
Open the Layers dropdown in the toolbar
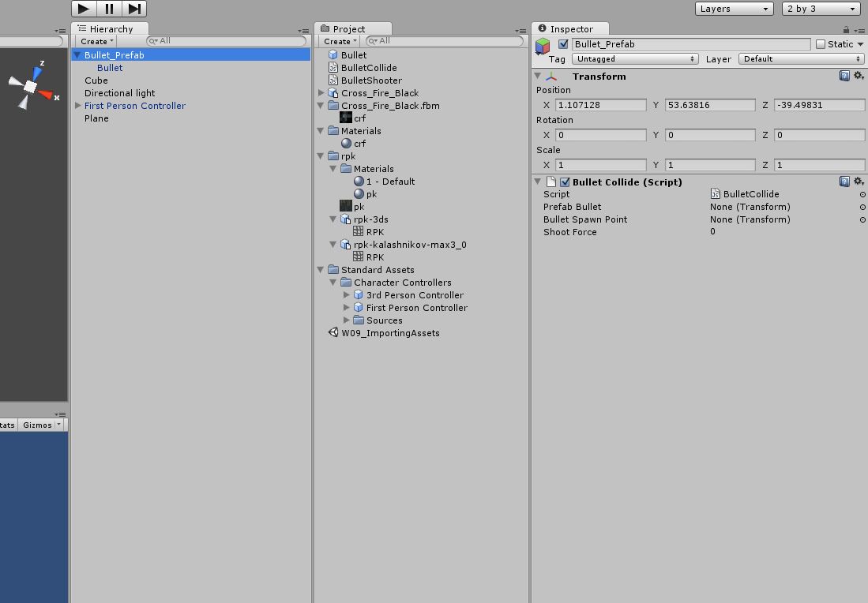734,8
